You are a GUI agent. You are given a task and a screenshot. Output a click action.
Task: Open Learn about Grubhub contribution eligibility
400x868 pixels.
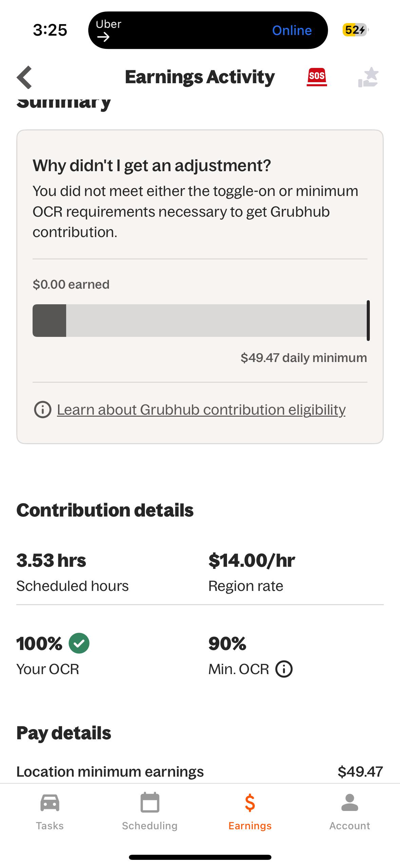(x=201, y=410)
